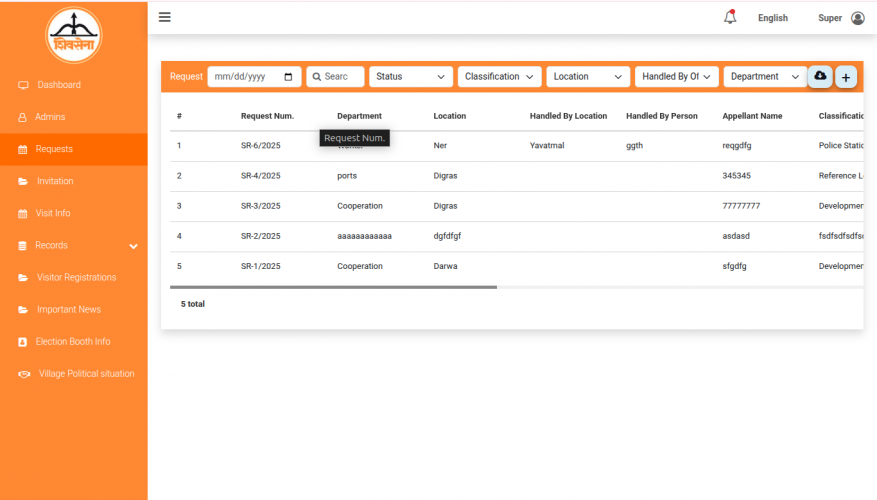Open the date picker calendar icon

(x=288, y=77)
